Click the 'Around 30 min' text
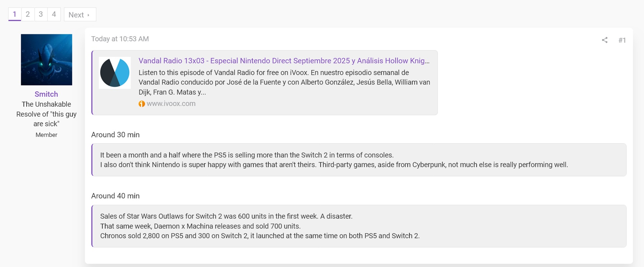Viewport: 644px width, 267px height. pos(115,135)
